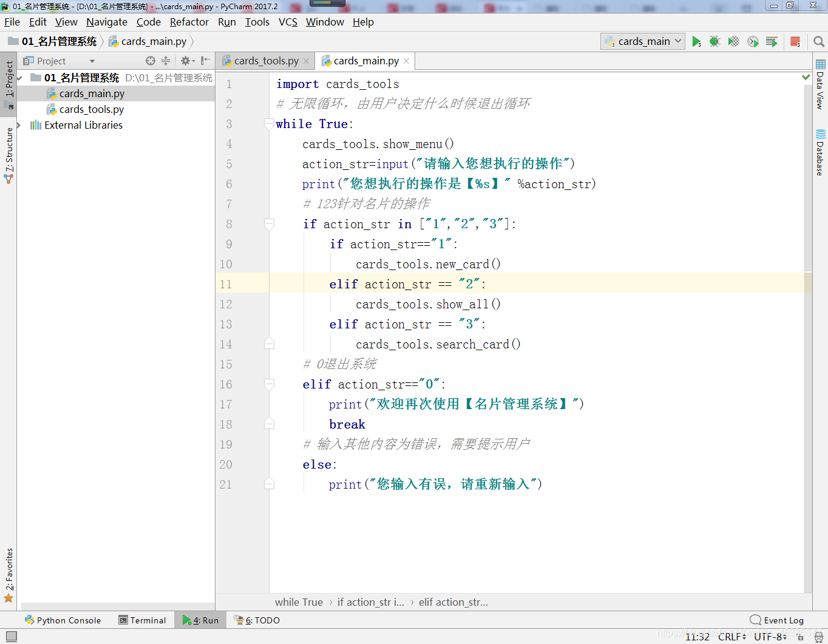Hide the Project tool window
Image resolution: width=828 pixels, height=644 pixels.
205,61
